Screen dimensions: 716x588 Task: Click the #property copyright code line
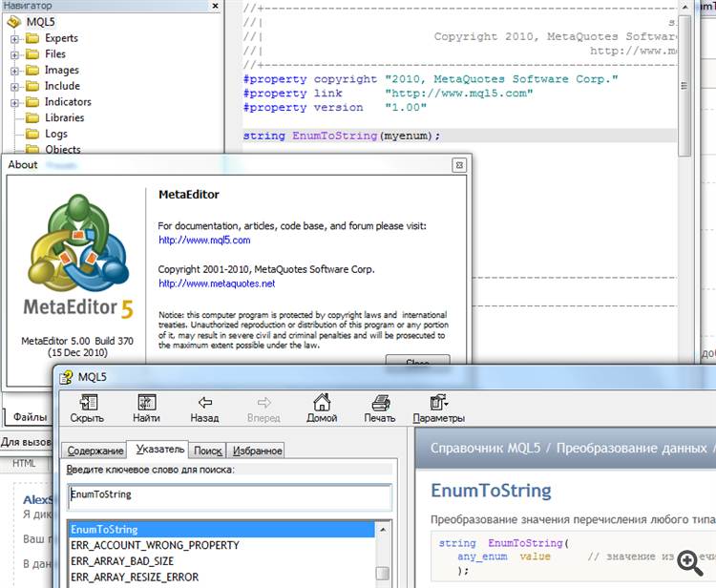point(431,79)
